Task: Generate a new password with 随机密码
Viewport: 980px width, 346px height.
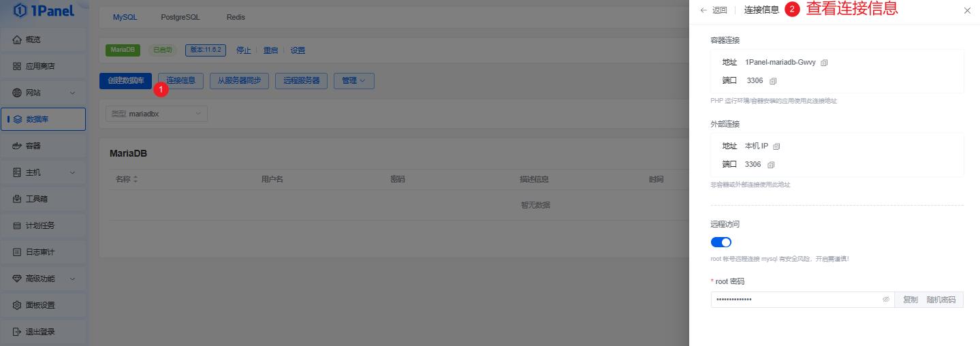Action: coord(941,300)
